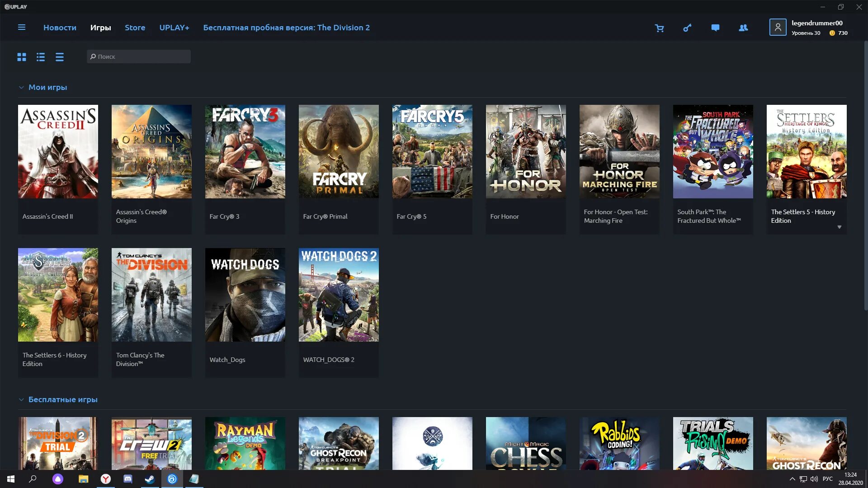Screen dimensions: 868x488
Task: Open the shopping cart icon
Action: pos(660,28)
